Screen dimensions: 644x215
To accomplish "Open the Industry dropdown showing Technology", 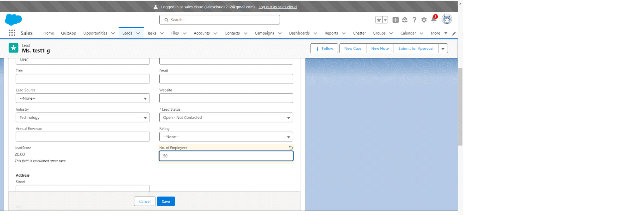I will (82, 118).
